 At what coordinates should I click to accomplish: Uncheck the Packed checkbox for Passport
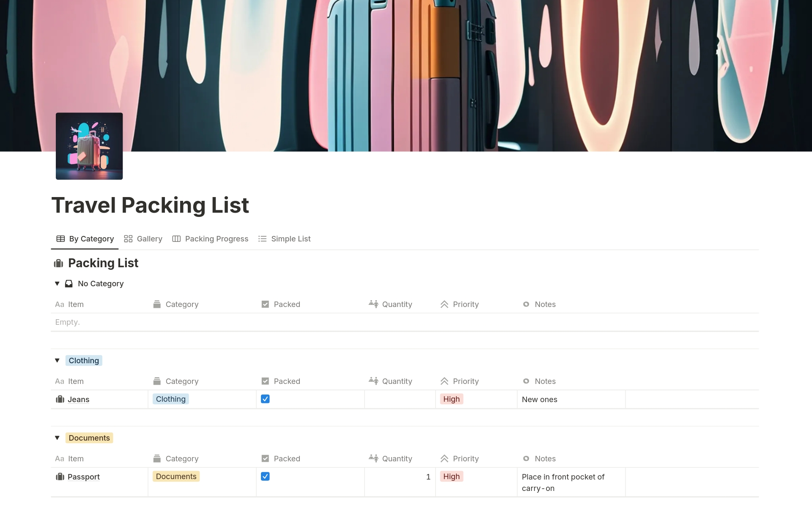265,476
